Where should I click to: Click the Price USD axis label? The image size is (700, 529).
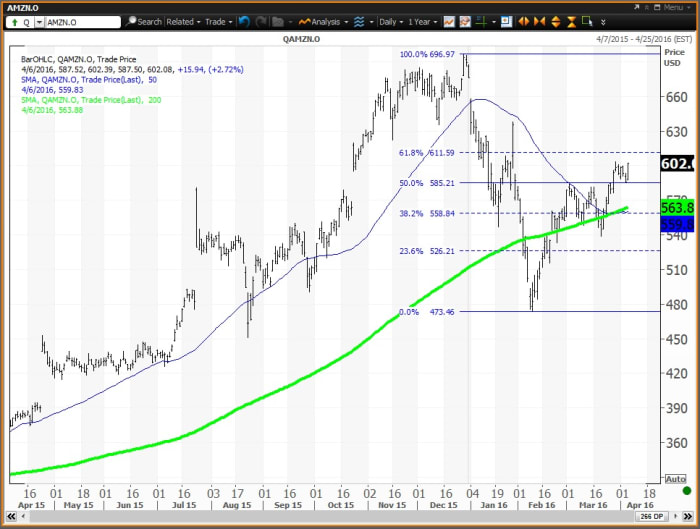674,58
